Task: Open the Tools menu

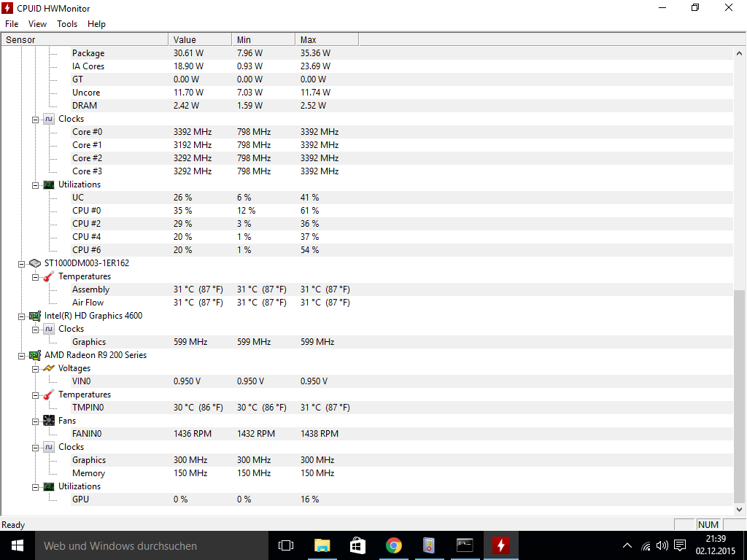Action: (67, 24)
